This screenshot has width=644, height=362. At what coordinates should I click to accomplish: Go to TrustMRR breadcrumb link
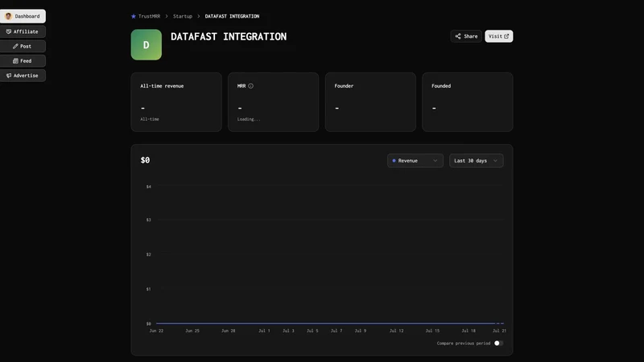pyautogui.click(x=149, y=16)
